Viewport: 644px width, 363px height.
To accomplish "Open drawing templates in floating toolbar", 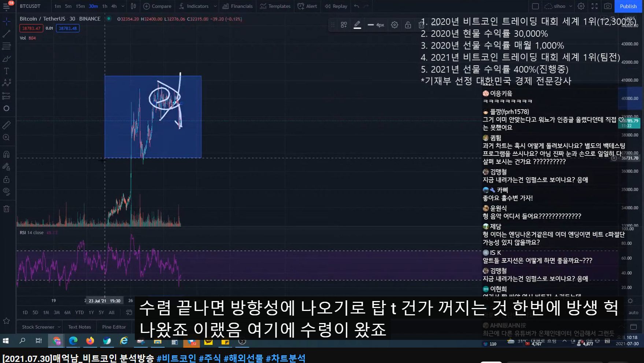I will click(x=344, y=25).
